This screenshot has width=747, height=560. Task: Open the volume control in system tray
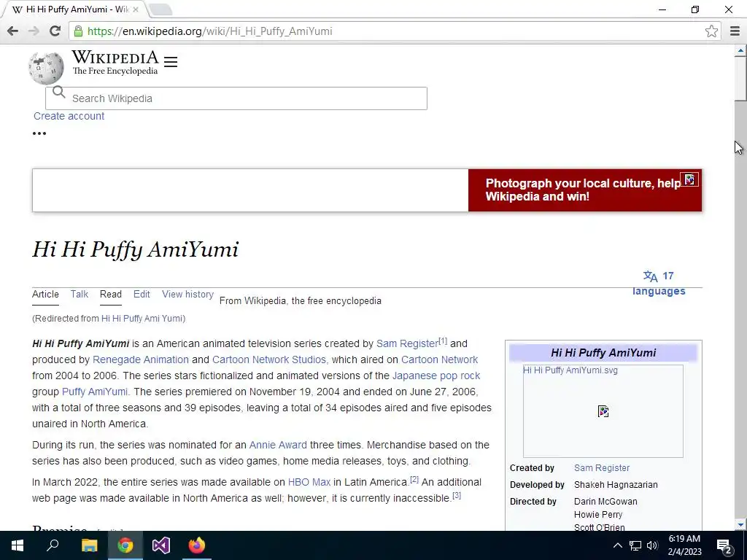click(x=652, y=545)
